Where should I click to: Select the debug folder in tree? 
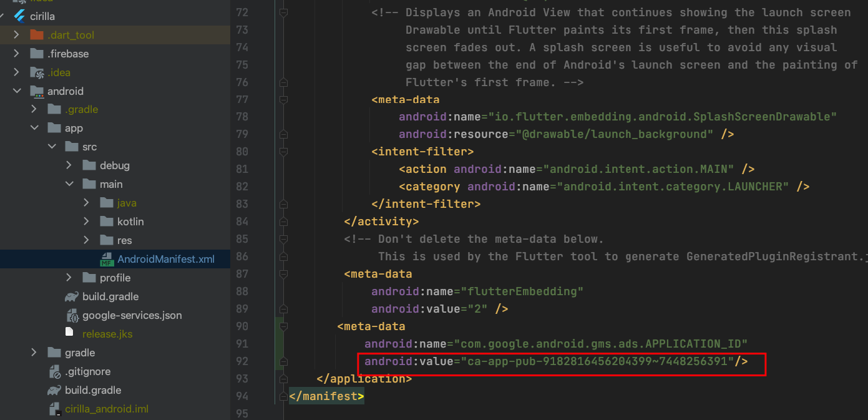(114, 165)
